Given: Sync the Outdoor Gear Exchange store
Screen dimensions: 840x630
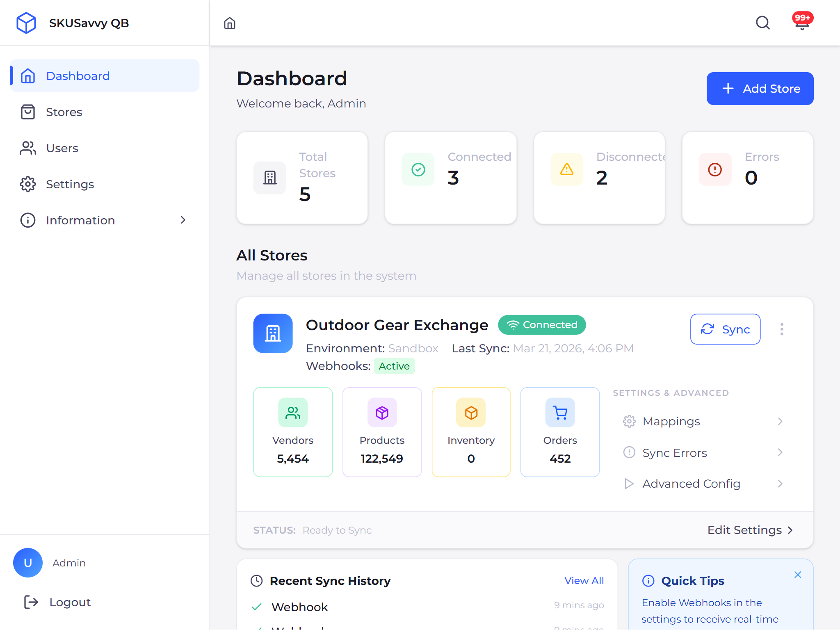Looking at the screenshot, I should (x=725, y=329).
